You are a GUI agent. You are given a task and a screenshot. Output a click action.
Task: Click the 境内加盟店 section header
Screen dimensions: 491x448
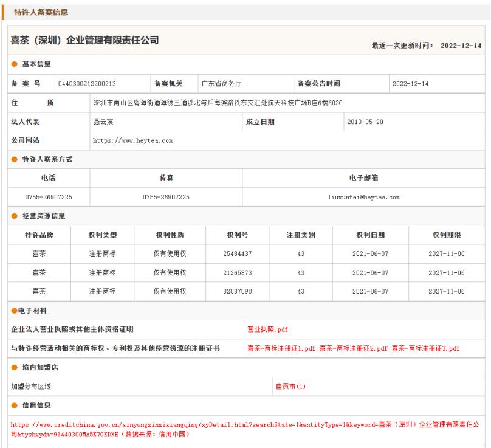40,368
